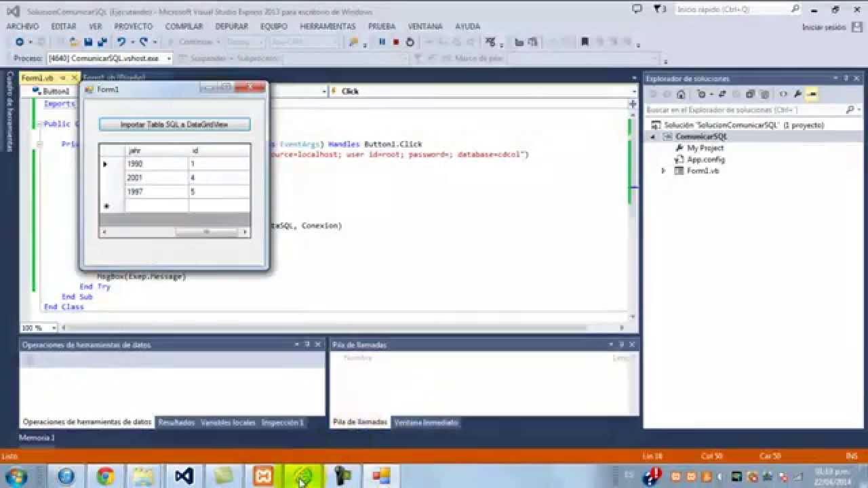The image size is (868, 488).
Task: Click the bookmark toolbar icon
Action: click(585, 42)
